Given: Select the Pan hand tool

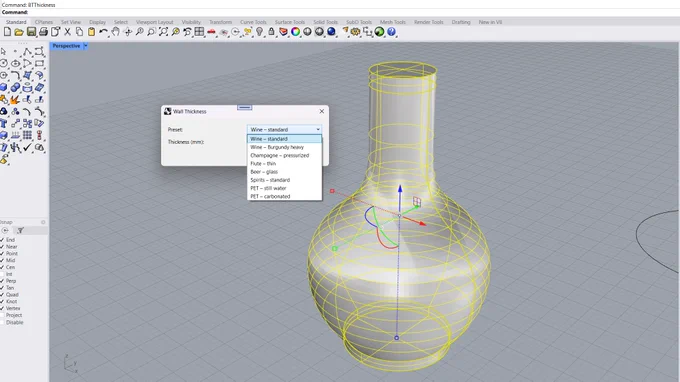Looking at the screenshot, I should [x=115, y=32].
